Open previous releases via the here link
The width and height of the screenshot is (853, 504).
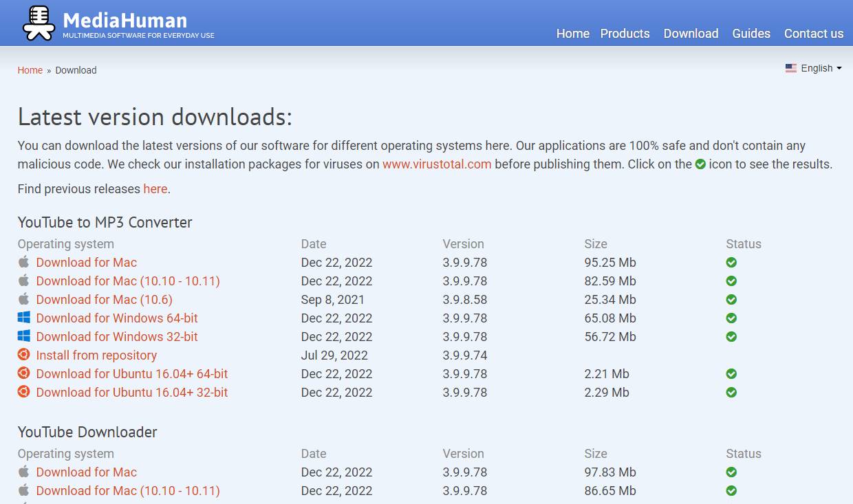155,188
